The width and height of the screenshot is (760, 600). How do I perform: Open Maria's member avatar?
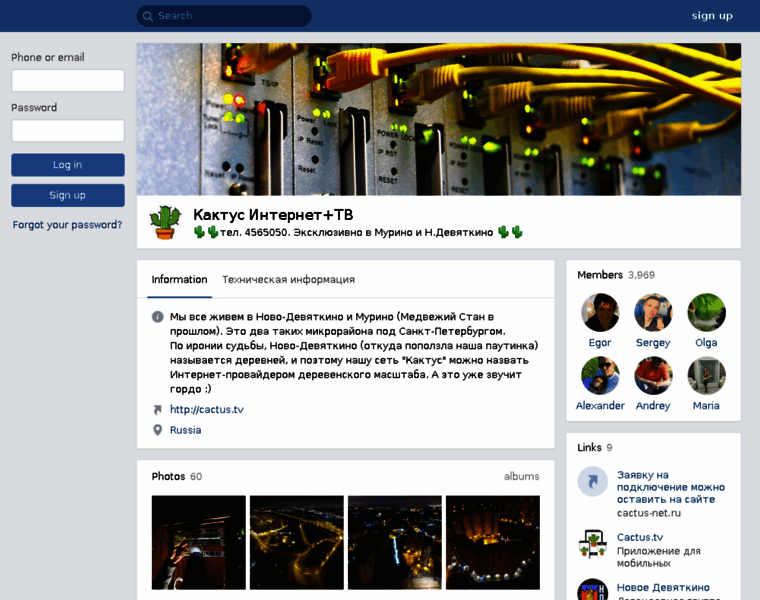706,376
